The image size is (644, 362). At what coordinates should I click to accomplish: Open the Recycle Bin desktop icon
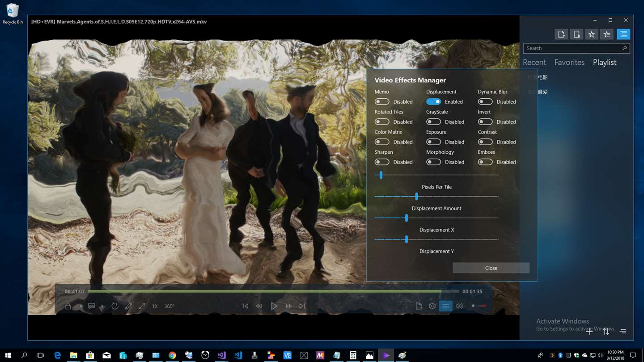13,14
